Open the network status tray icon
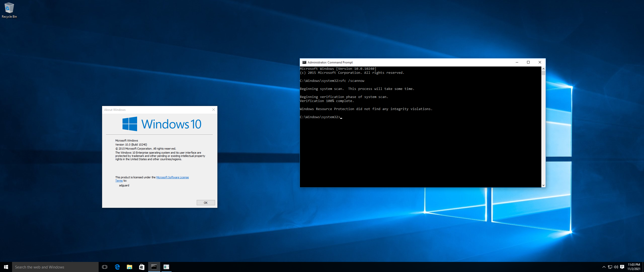This screenshot has width=644, height=272. [x=610, y=267]
